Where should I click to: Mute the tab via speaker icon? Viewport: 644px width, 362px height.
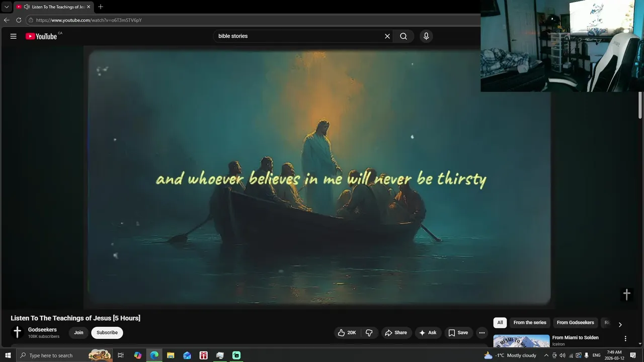(x=27, y=7)
